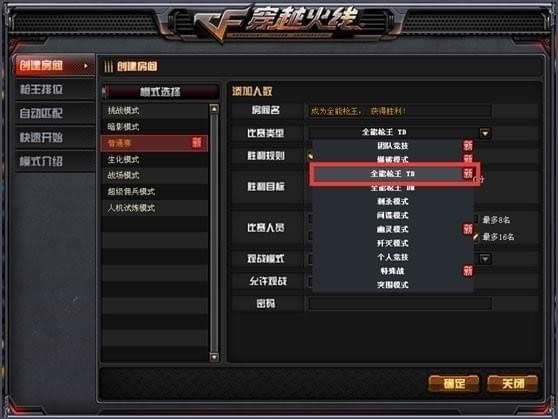Click the 新 badge beside 幽灵模式 option
The image size is (558, 419).
(x=468, y=229)
